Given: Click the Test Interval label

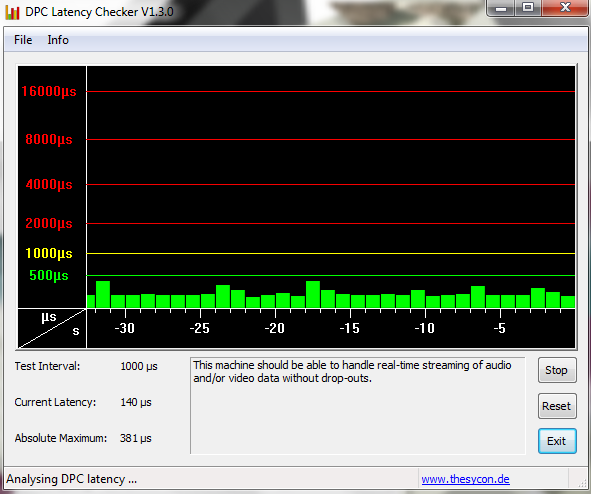Looking at the screenshot, I should pos(47,366).
